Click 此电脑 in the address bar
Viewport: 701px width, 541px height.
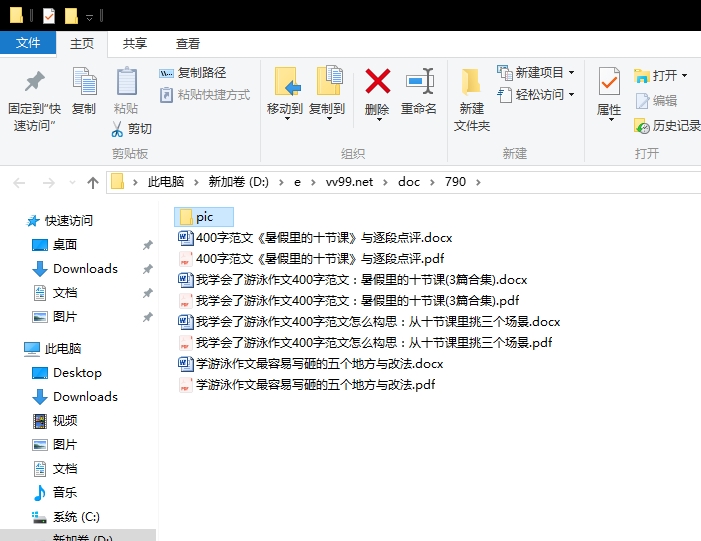point(166,182)
